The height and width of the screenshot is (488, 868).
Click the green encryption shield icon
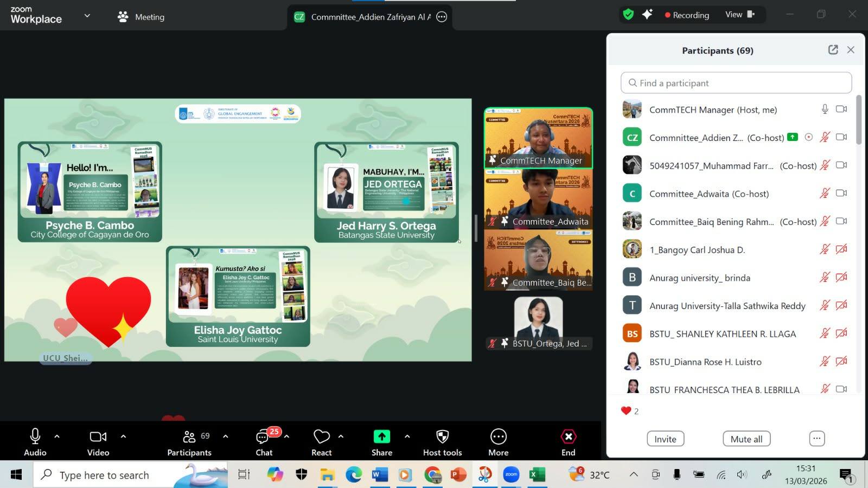tap(628, 15)
